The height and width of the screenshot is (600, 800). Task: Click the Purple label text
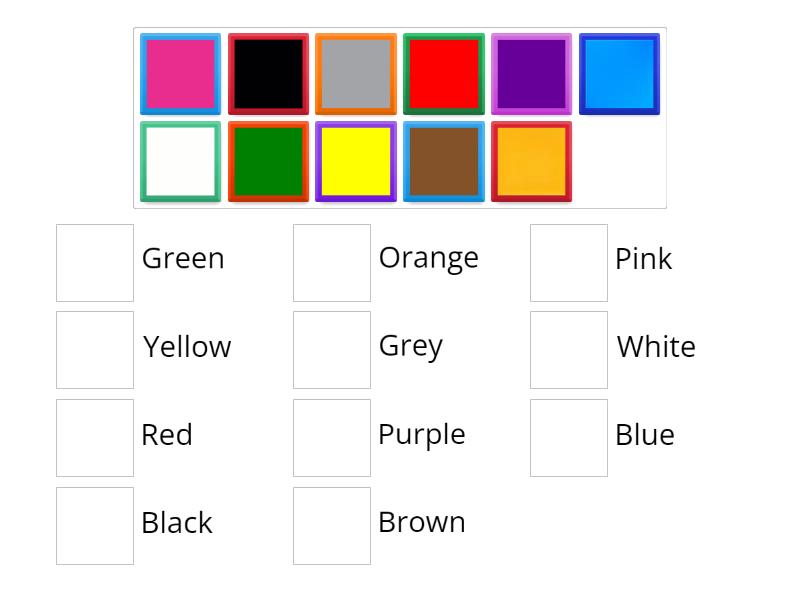(422, 434)
